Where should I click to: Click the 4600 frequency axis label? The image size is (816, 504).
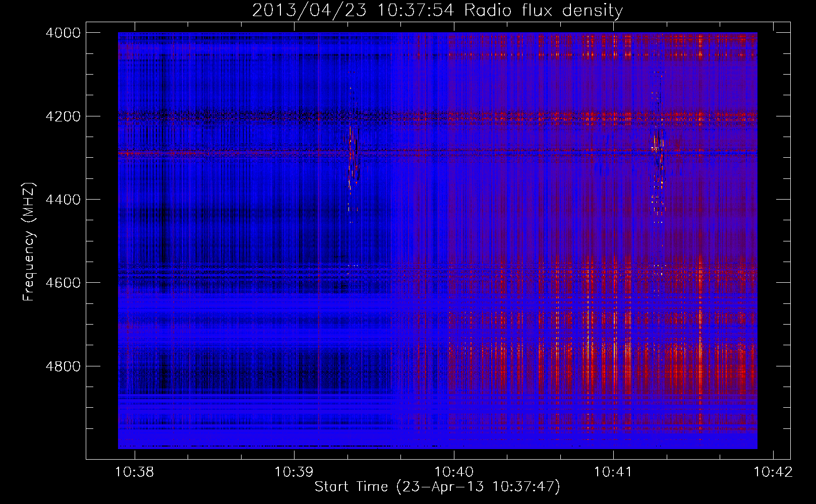click(x=63, y=283)
